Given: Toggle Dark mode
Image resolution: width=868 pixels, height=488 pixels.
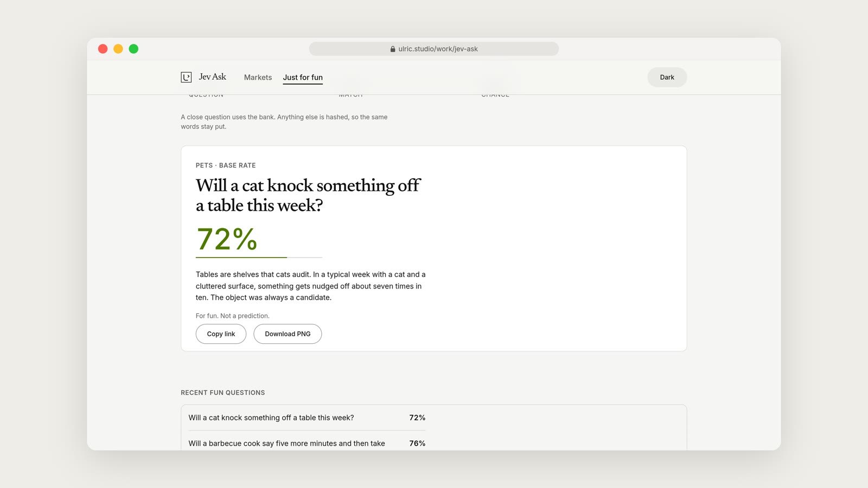Looking at the screenshot, I should coord(667,77).
